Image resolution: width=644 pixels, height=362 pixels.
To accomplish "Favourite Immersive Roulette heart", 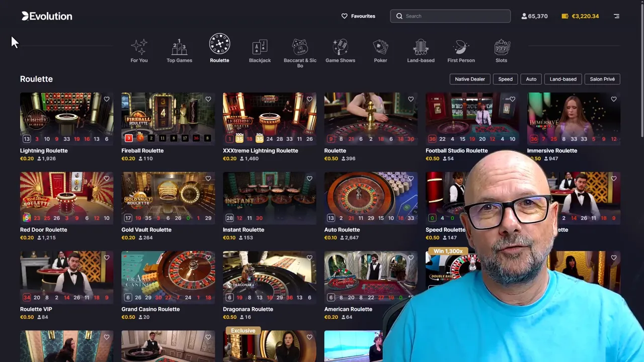I will [x=614, y=99].
